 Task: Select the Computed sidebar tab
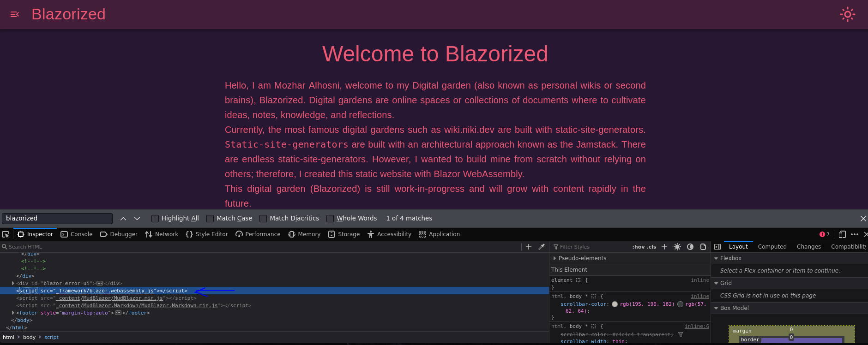pyautogui.click(x=772, y=247)
